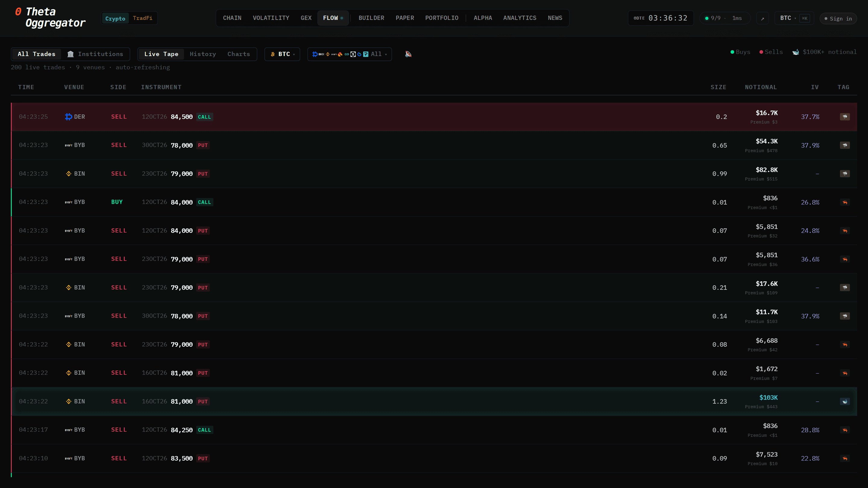Switch market mode to Crypto
Screen dimensions: 868x488
tap(115, 18)
